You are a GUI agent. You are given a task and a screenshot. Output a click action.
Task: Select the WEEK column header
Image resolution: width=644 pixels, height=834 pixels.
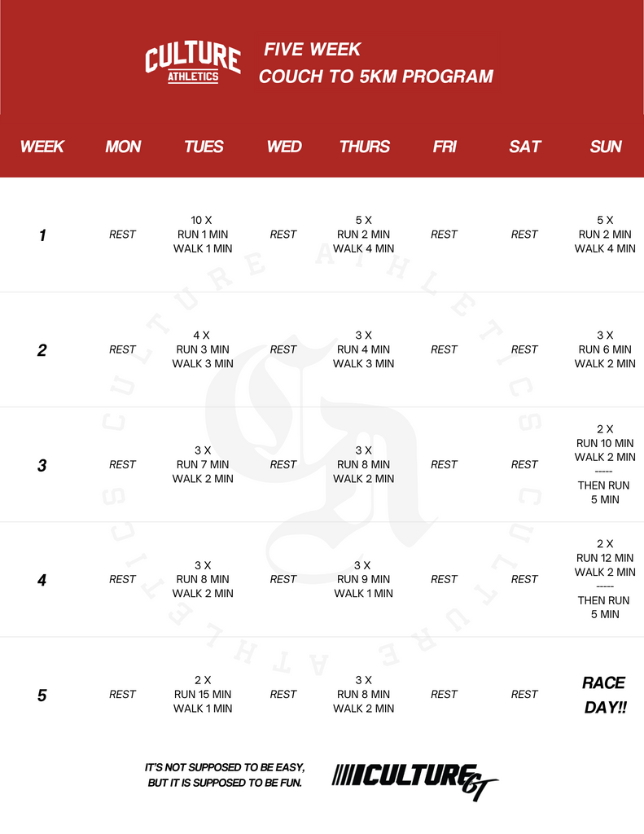click(42, 147)
